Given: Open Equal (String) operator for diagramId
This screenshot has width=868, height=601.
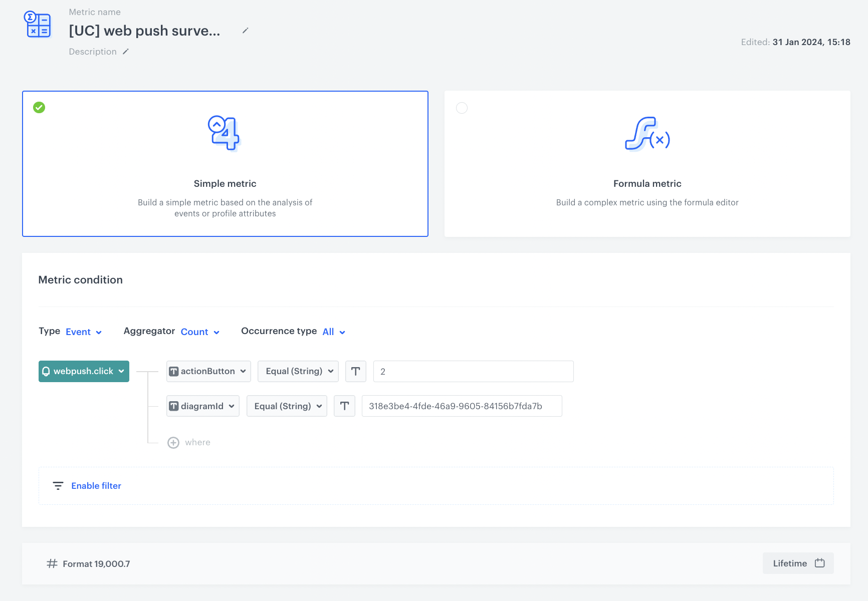Looking at the screenshot, I should (287, 406).
